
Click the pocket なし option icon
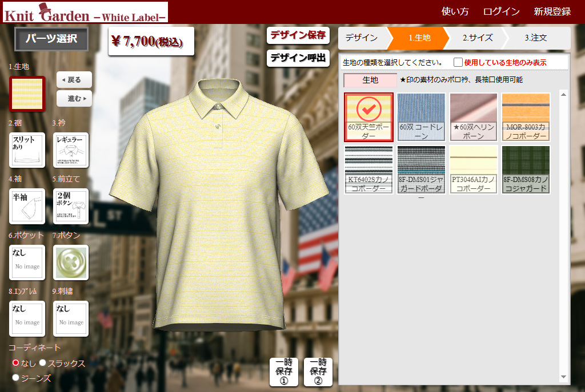click(27, 262)
